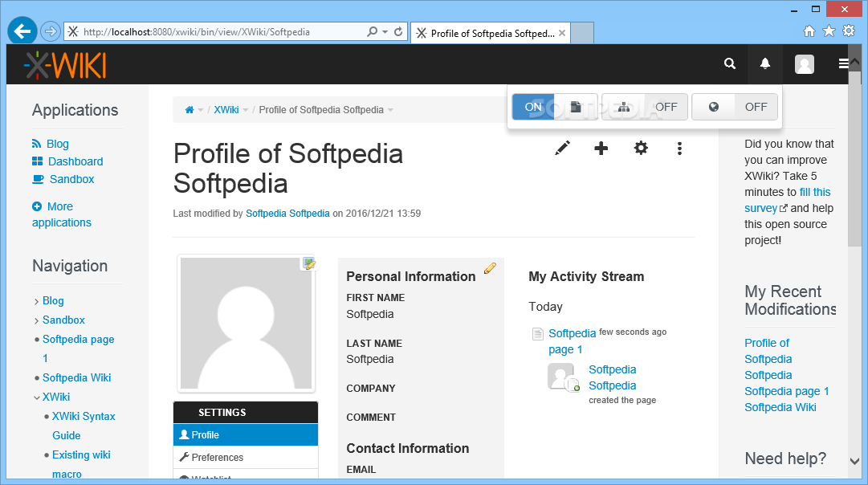Screen dimensions: 868x485
Task: Edit Personal Information via its pencil icon
Action: [490, 268]
